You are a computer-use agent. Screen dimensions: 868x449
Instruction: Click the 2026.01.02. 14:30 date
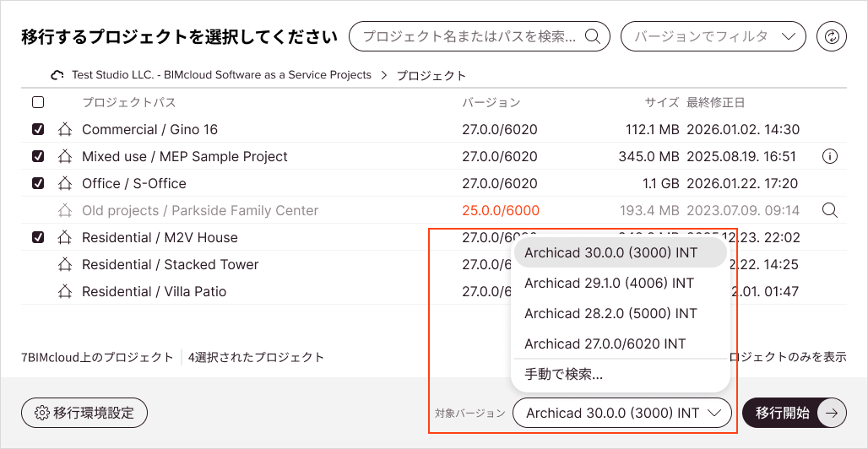coord(743,129)
